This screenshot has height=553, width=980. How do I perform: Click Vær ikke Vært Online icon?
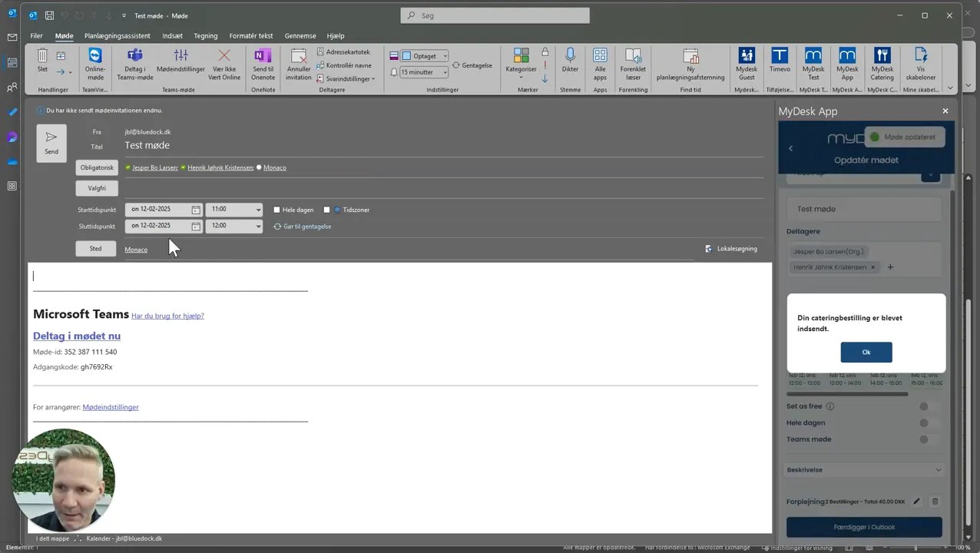(x=224, y=64)
